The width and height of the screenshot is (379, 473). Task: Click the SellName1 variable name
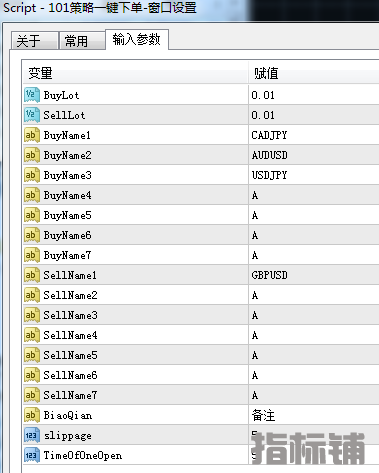(70, 275)
